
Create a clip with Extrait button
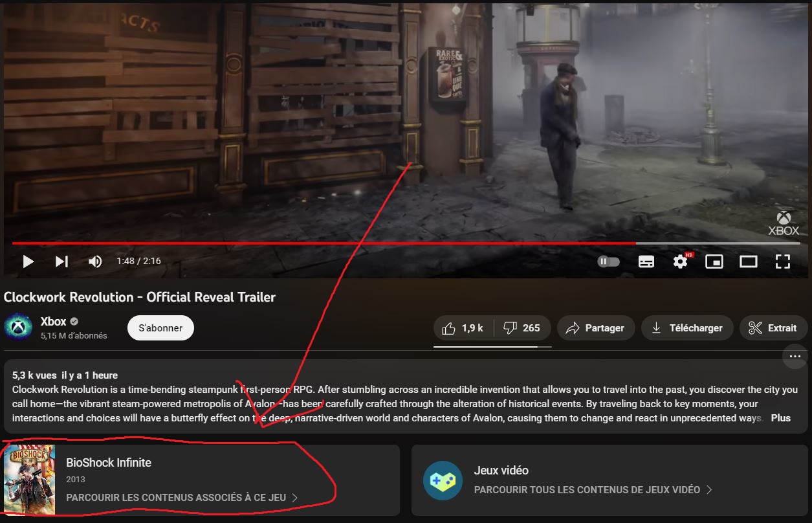773,328
